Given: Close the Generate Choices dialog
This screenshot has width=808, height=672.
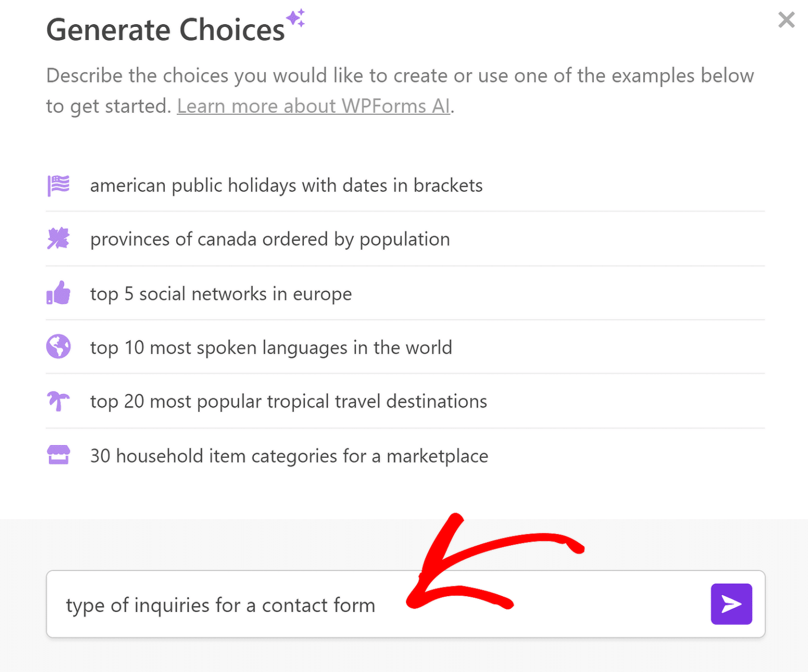Looking at the screenshot, I should click(786, 20).
